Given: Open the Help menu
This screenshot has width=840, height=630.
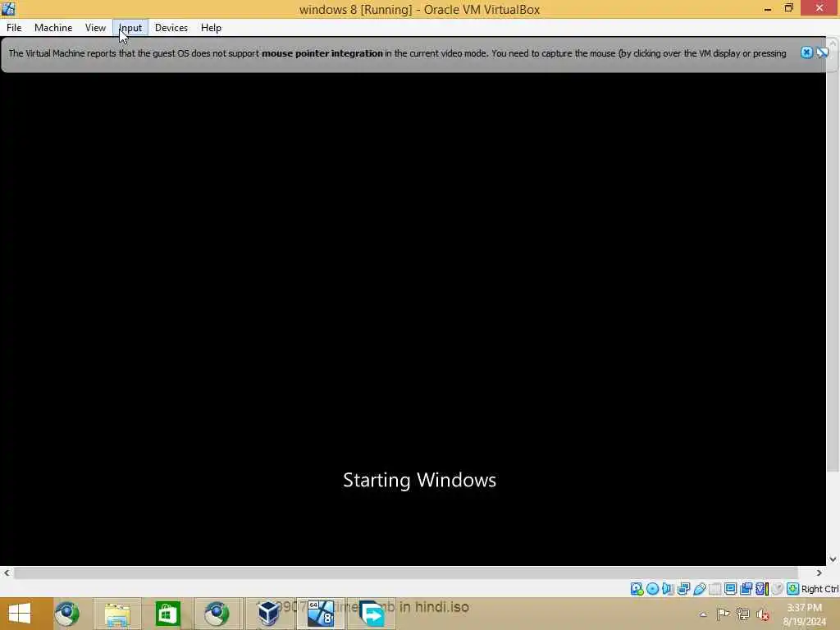Looking at the screenshot, I should coord(211,28).
